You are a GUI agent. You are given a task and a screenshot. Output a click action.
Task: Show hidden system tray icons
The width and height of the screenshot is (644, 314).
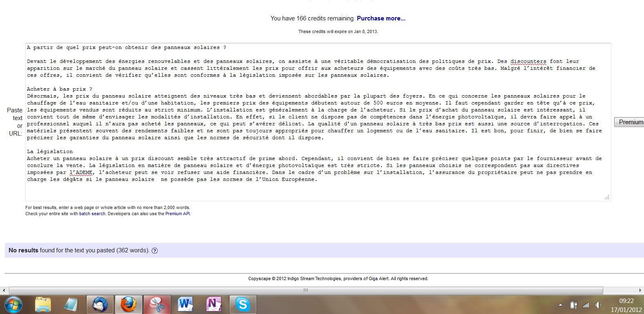[560, 305]
